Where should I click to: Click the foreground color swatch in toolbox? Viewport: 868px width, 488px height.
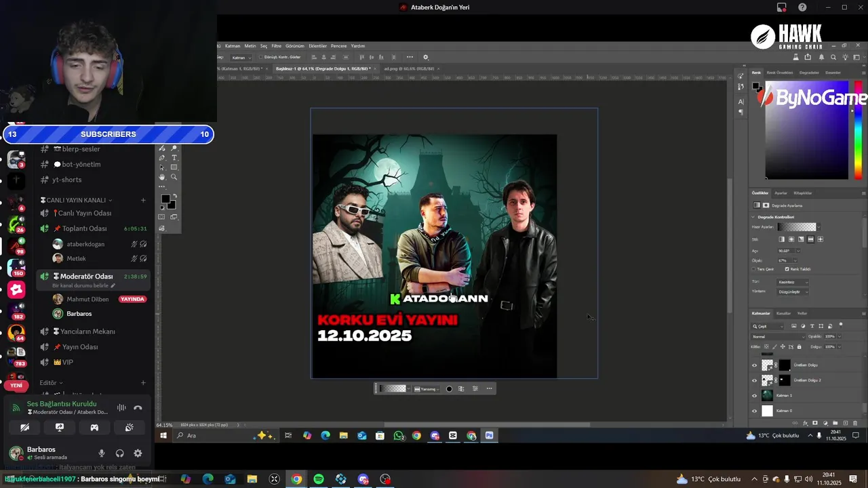[x=165, y=199]
